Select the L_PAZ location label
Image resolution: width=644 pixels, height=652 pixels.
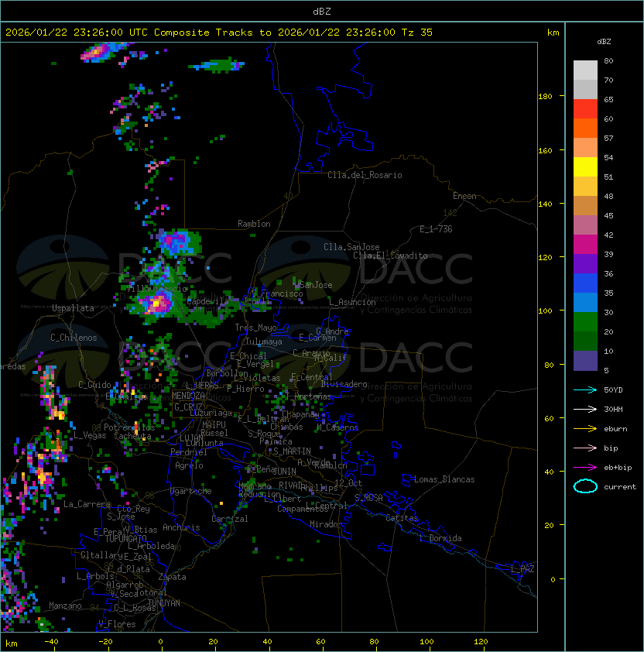[522, 569]
